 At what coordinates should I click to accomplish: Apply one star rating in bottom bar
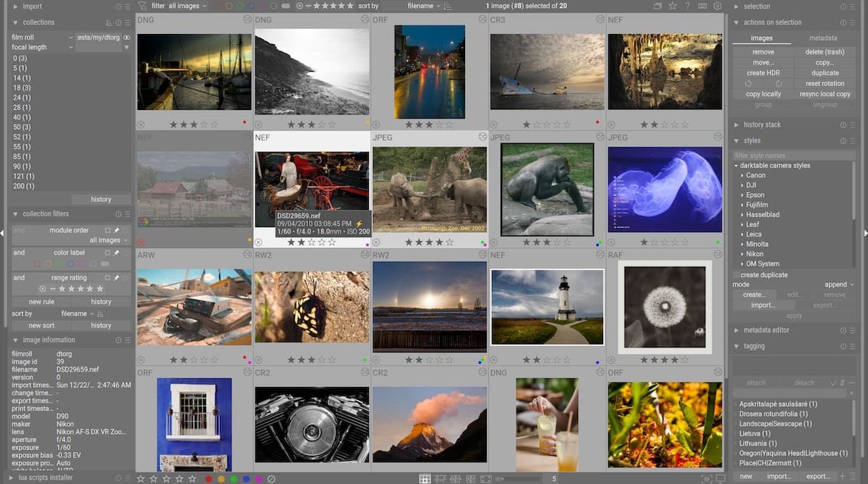coord(141,478)
